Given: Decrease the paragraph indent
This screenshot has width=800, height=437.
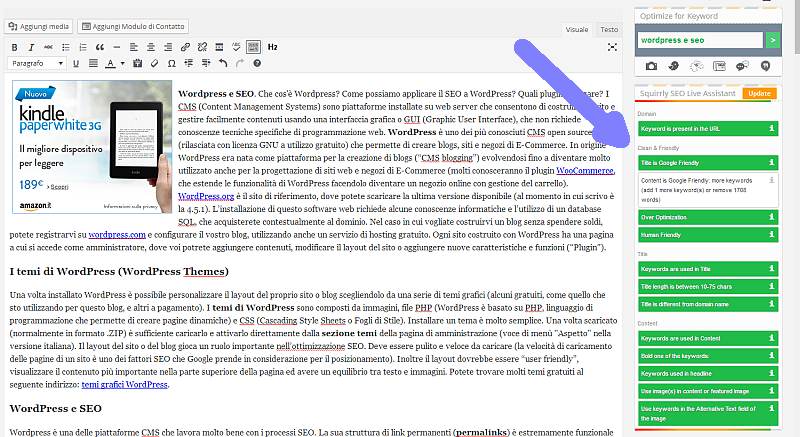Looking at the screenshot, I should coord(189,63).
